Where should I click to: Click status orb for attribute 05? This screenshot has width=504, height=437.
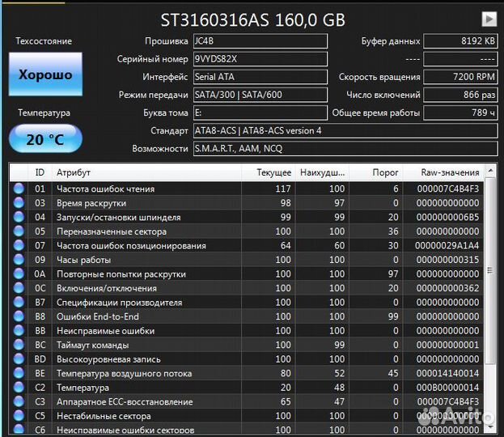click(x=19, y=231)
